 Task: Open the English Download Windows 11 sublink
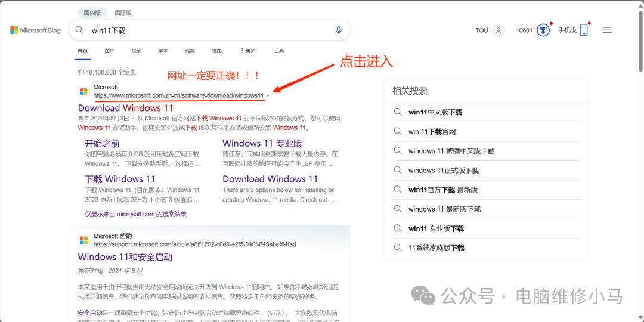click(270, 179)
